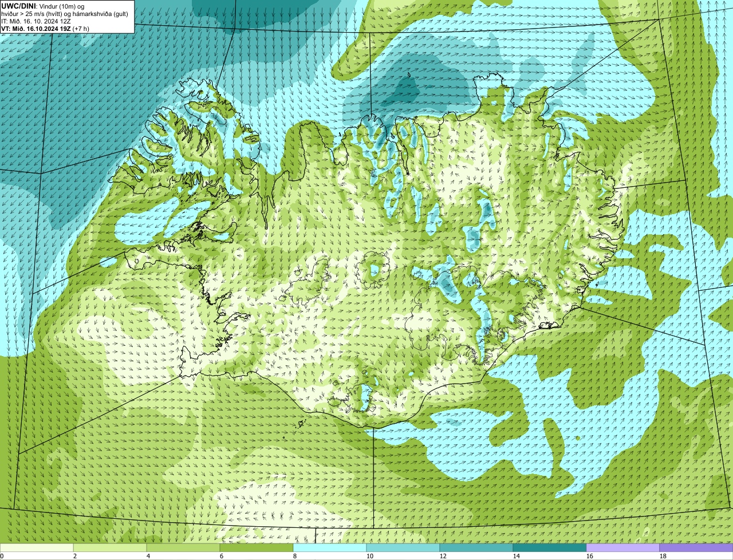This screenshot has height=560, width=733.
Task: Click the teal 12–14 scale swatch
Action: pos(476,547)
